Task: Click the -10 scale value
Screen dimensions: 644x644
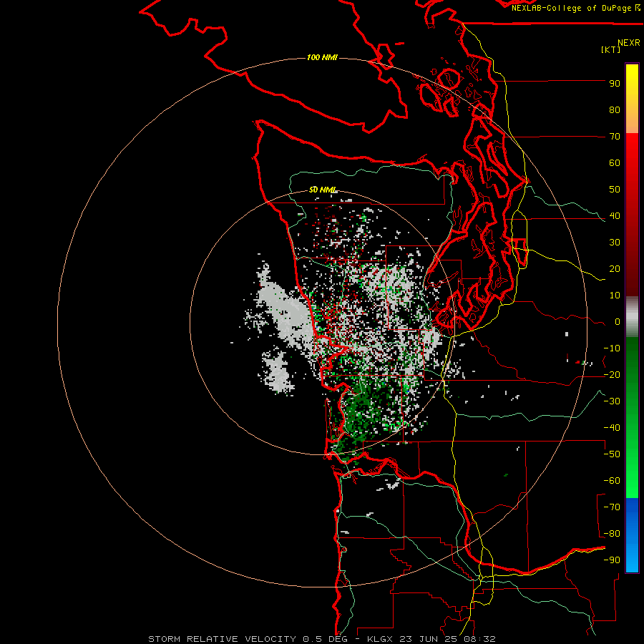Action: tap(612, 348)
